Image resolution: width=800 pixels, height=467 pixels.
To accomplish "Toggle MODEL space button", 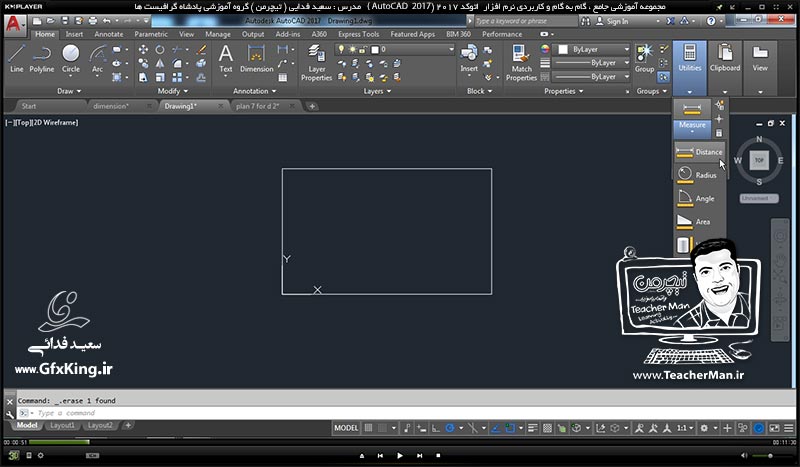I will 346,428.
